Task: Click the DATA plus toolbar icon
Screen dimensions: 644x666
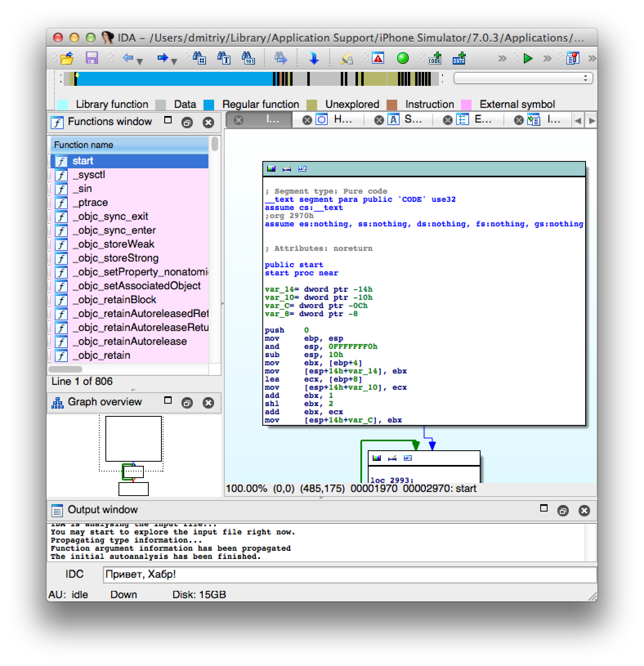Action: (459, 58)
